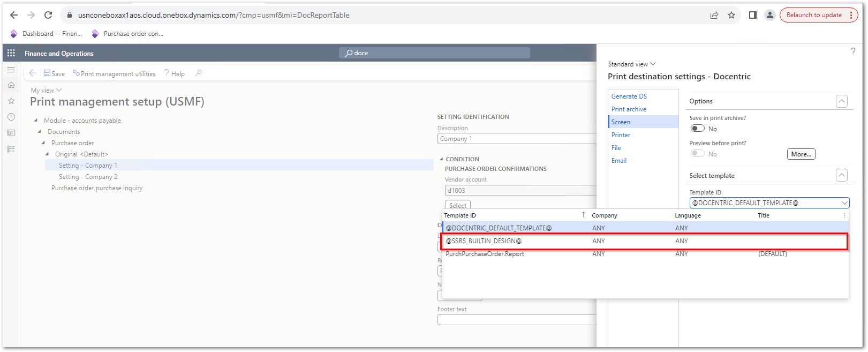The width and height of the screenshot is (868, 352).
Task: Click the Description field showing Company 1
Action: click(x=517, y=139)
